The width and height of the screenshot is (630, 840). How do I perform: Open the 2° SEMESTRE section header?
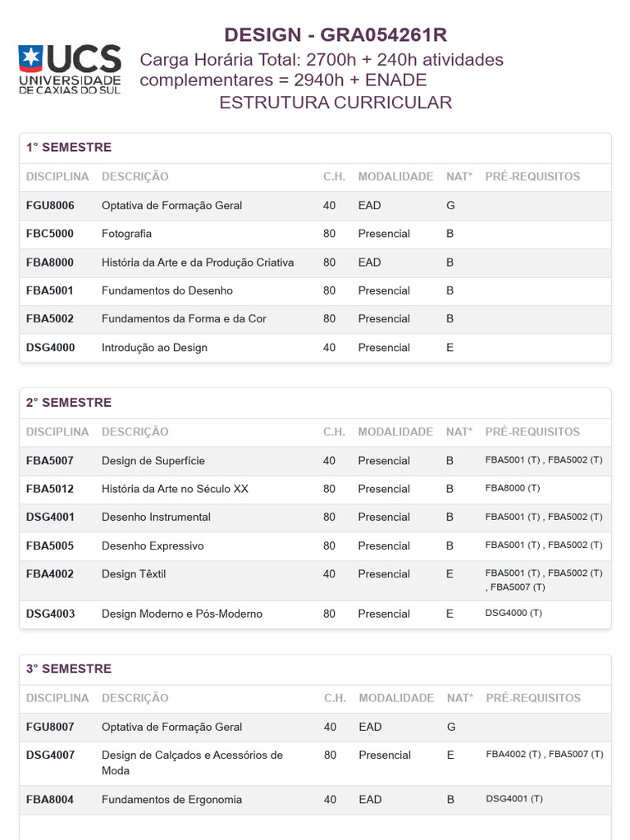(69, 402)
